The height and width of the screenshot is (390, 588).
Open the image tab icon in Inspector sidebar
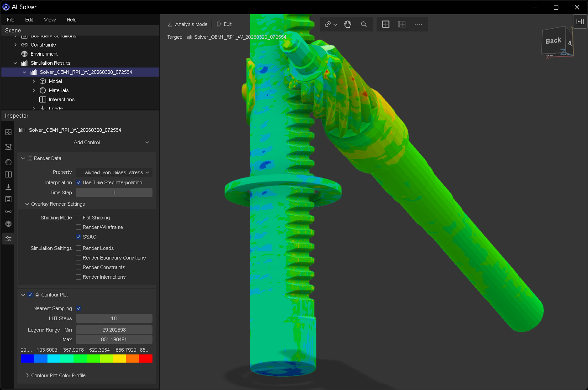[8, 132]
